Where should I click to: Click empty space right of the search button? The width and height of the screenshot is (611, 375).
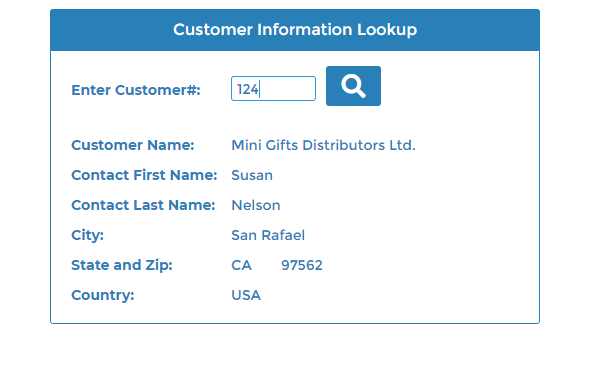click(460, 86)
